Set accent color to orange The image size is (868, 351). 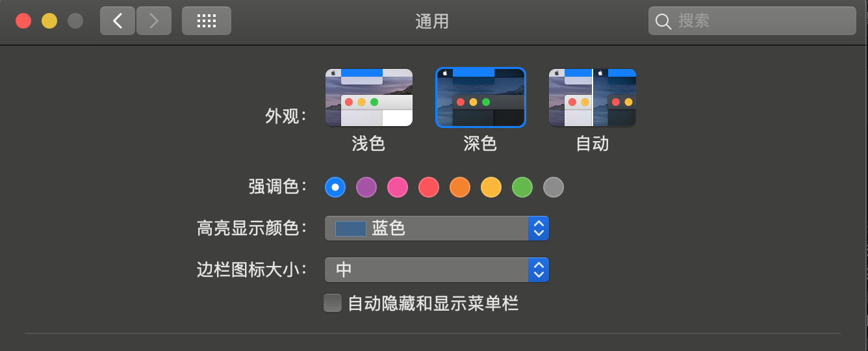tap(460, 187)
